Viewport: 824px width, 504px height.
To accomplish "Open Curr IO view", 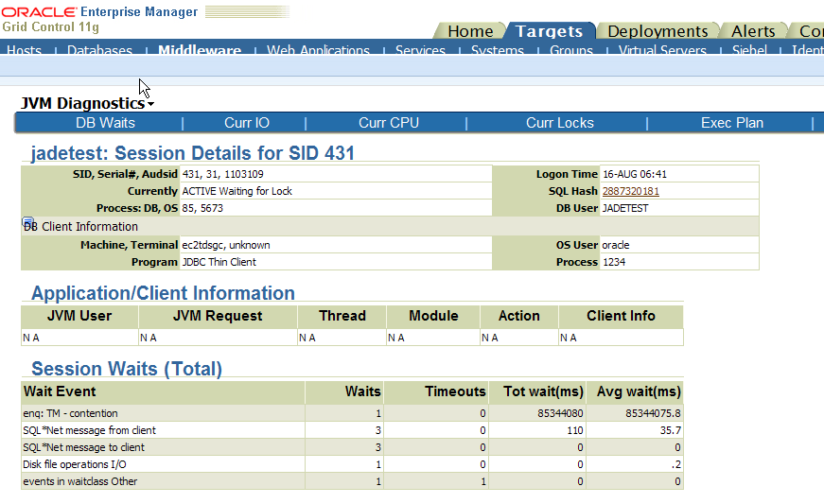I will tap(247, 123).
